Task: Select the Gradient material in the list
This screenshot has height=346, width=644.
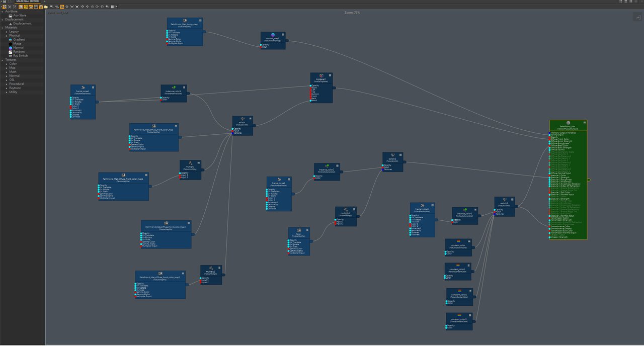Action: [19, 40]
